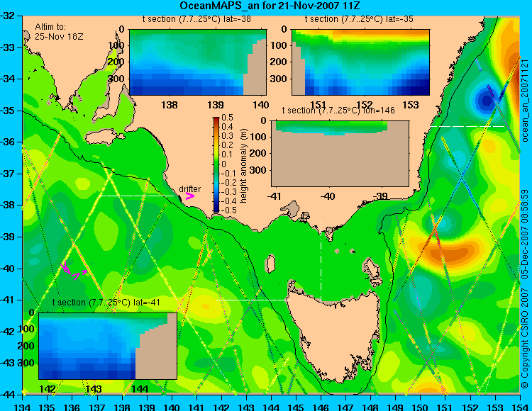Click the 143 tick under the lat=-41 section
The height and width of the screenshot is (411, 532).
coord(94,389)
